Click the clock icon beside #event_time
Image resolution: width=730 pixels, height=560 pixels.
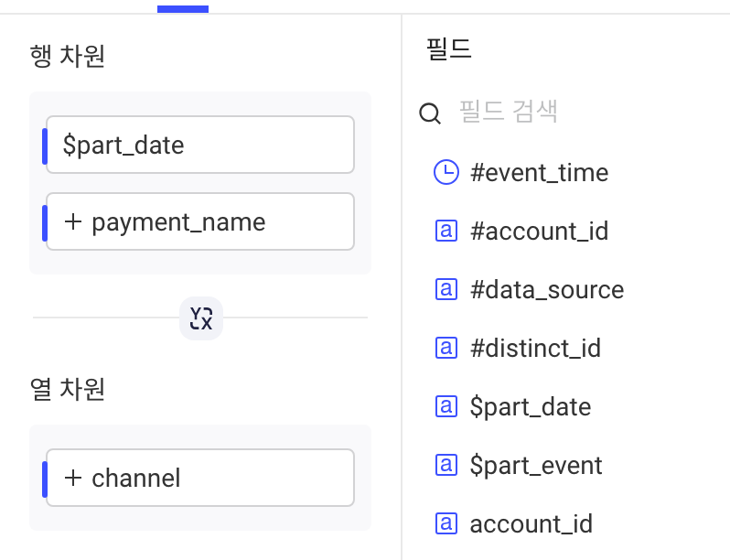pyautogui.click(x=446, y=172)
